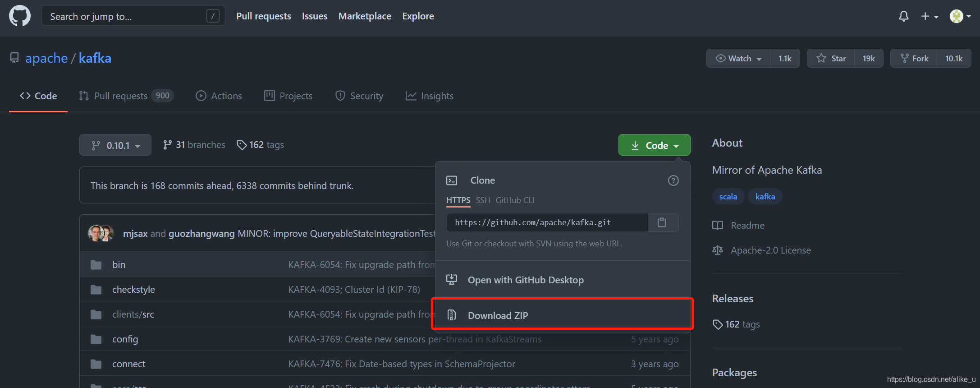
Task: View the 31 branches link
Action: tap(194, 145)
